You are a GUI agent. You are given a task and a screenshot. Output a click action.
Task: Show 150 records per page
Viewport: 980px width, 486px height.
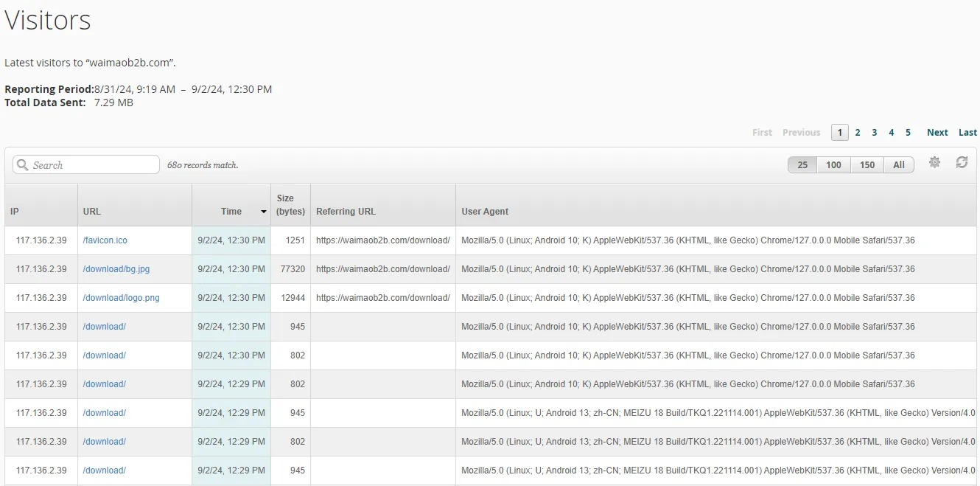coord(867,165)
